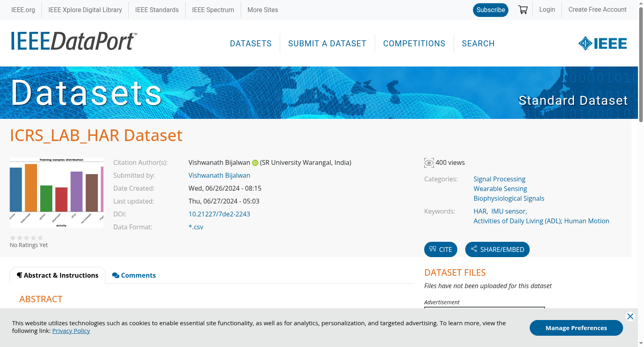
Task: Open the training samples distribution thumbnail
Action: point(56,193)
